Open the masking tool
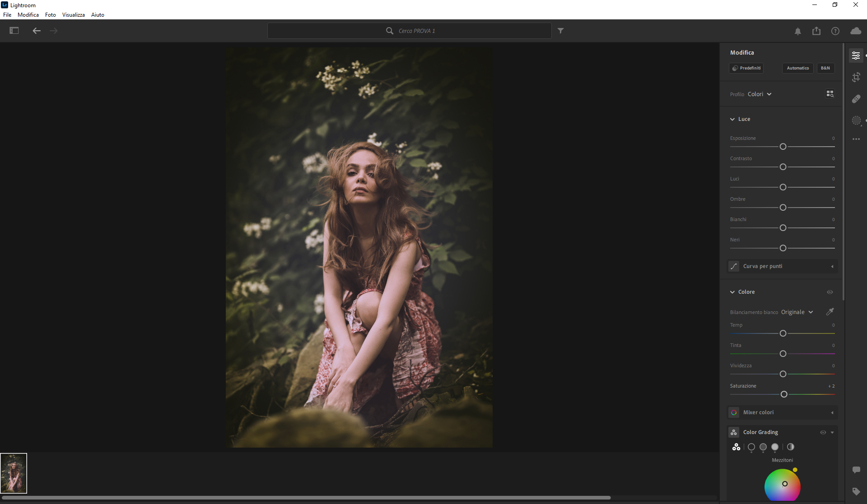867x504 pixels. point(856,120)
